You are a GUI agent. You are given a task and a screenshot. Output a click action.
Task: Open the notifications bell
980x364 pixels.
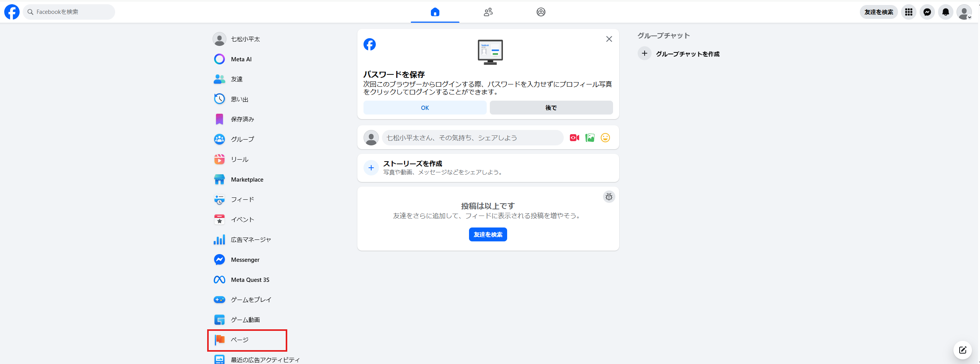click(945, 12)
